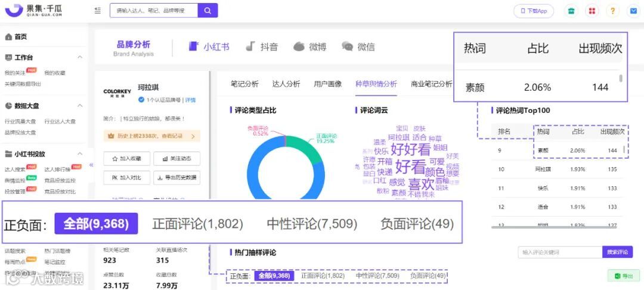The height and width of the screenshot is (290, 644).
Task: Click the 输入评论关键词 input field
Action: pyautogui.click(x=560, y=252)
